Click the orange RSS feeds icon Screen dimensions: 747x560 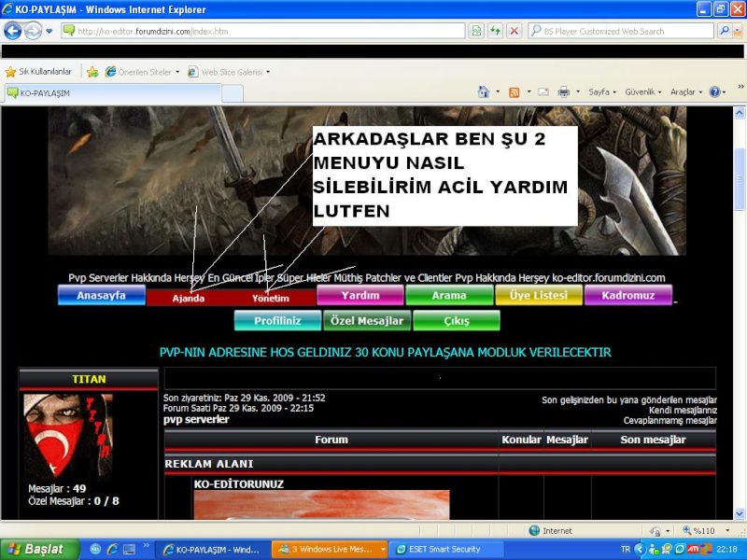[x=514, y=92]
